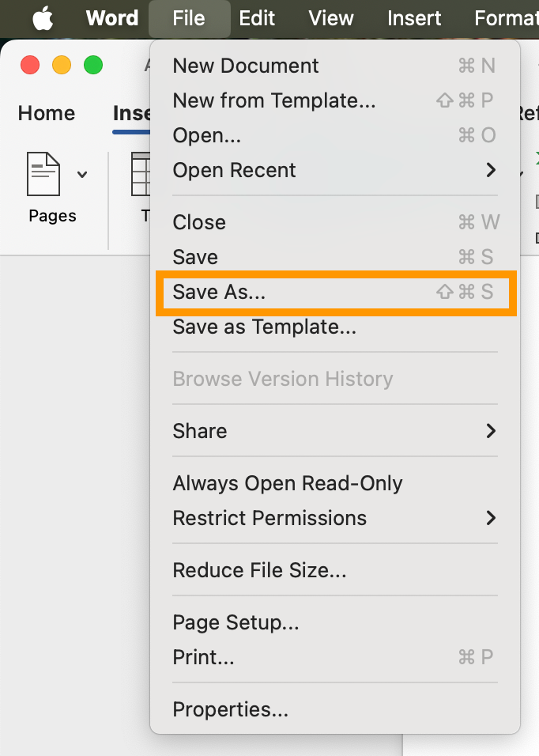
Task: Open document Properties
Action: click(230, 709)
